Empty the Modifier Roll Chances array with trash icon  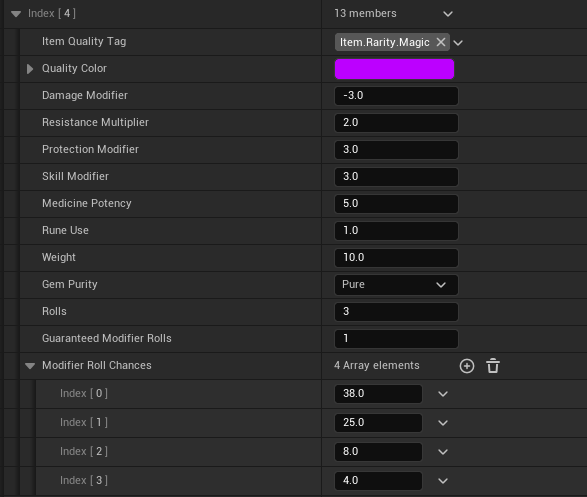493,366
